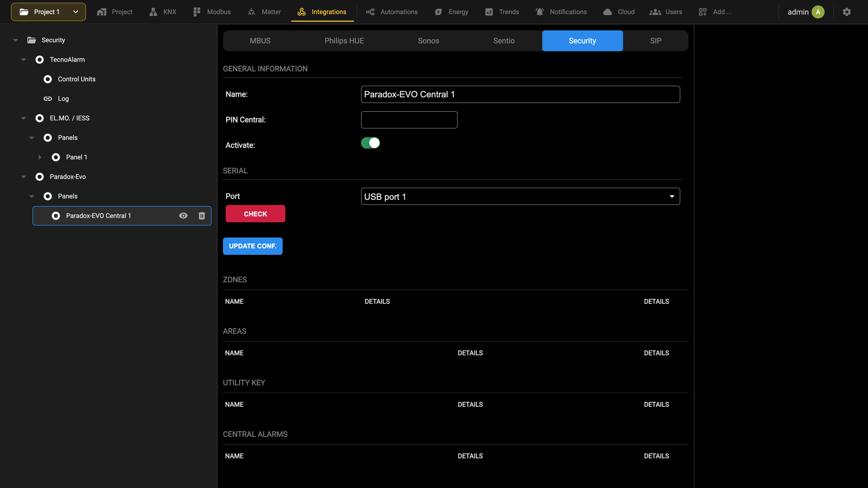Click the Users group icon
Viewport: 868px width, 488px height.
click(x=655, y=12)
